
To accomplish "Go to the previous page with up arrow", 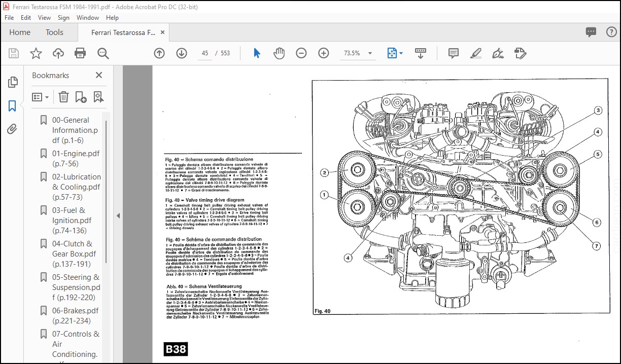I will click(x=159, y=53).
